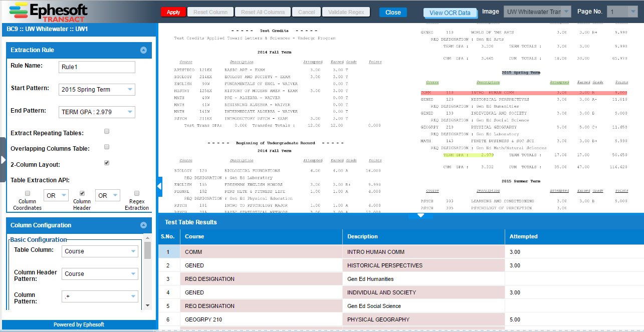
Task: Select the GEOGRPY 210 cell
Action: tap(261, 319)
